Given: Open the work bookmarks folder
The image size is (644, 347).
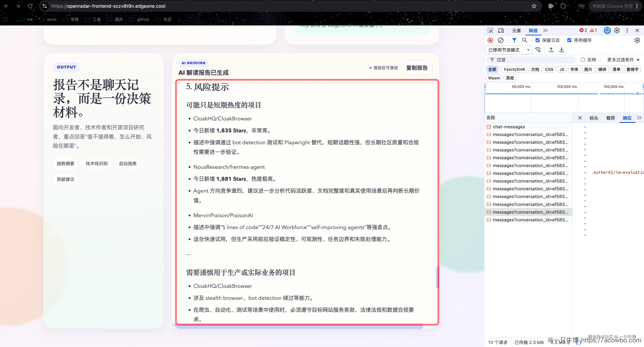Looking at the screenshot, I should tap(48, 19).
